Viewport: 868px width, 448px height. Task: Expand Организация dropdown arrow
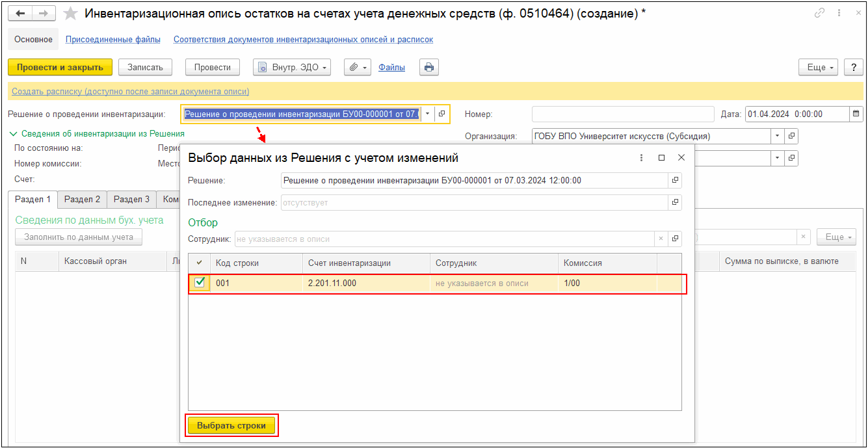pos(778,136)
